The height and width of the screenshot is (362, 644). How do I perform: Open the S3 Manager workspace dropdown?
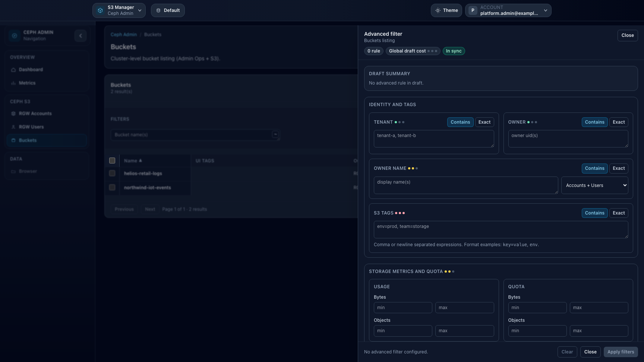[x=119, y=10]
